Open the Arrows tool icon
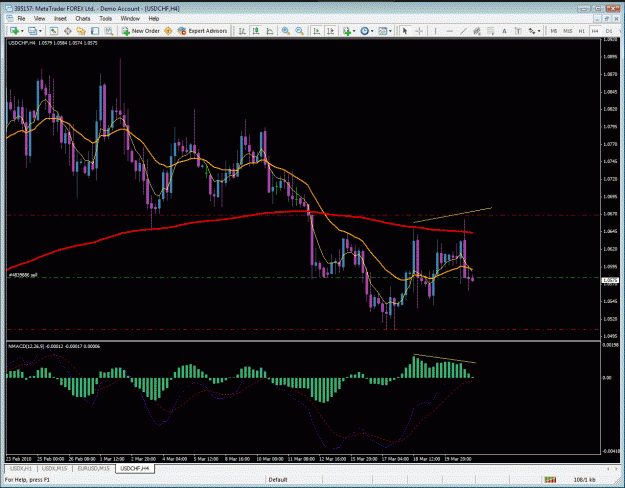Screen dimensions: 625x488 pos(532,31)
